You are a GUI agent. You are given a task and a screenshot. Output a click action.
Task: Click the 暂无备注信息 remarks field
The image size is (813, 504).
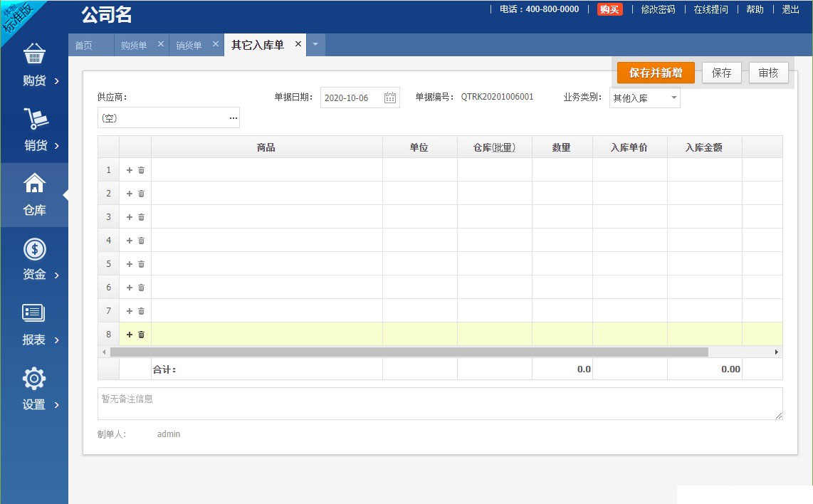tap(439, 404)
